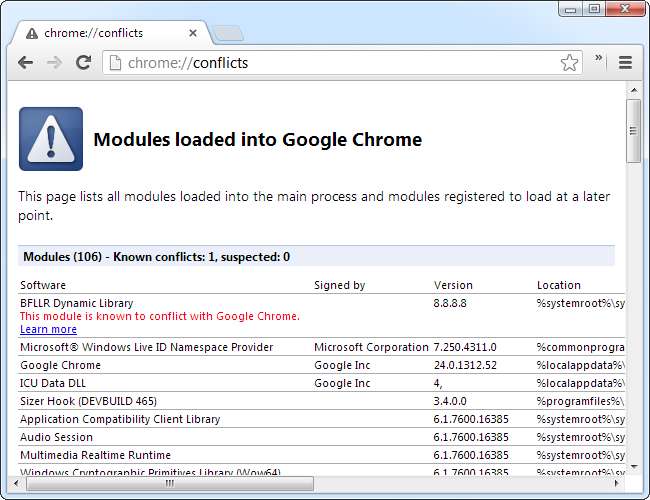Open the Chrome hamburger menu
The height and width of the screenshot is (500, 650).
tap(625, 63)
